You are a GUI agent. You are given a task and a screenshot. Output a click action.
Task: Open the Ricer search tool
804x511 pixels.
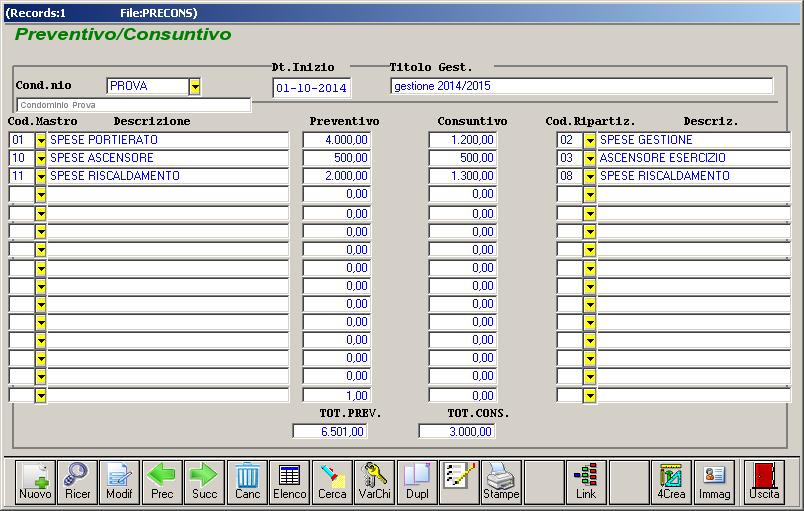tap(77, 482)
